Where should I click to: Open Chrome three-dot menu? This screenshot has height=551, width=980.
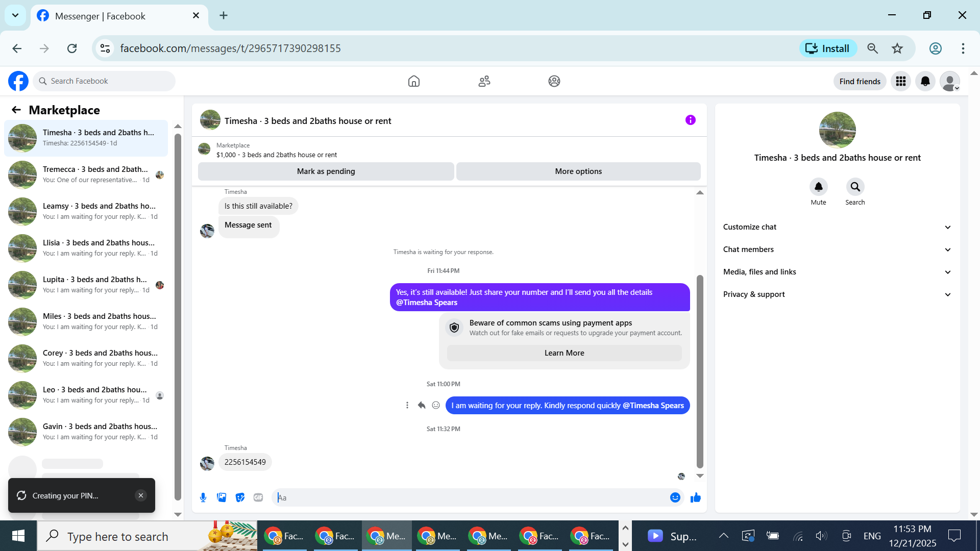[963, 48]
